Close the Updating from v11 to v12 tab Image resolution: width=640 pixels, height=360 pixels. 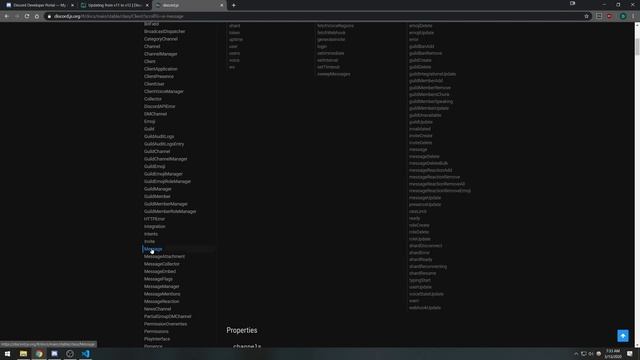tap(147, 5)
